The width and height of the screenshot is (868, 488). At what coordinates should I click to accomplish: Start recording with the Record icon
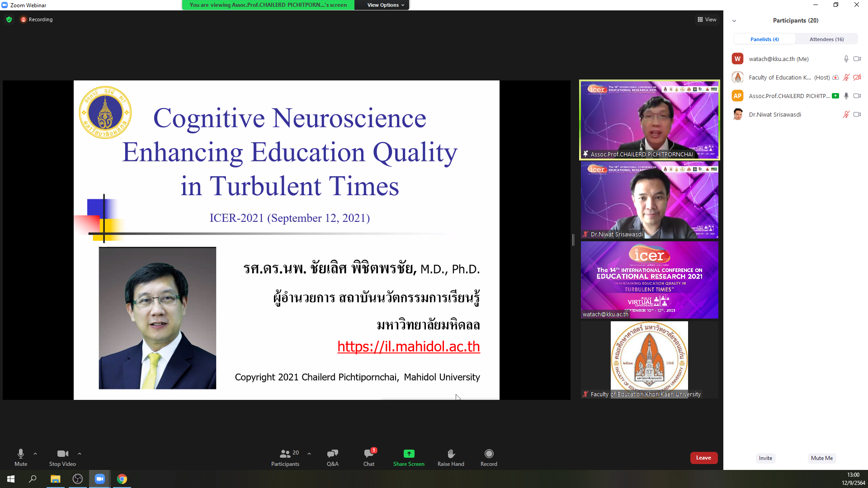[489, 454]
